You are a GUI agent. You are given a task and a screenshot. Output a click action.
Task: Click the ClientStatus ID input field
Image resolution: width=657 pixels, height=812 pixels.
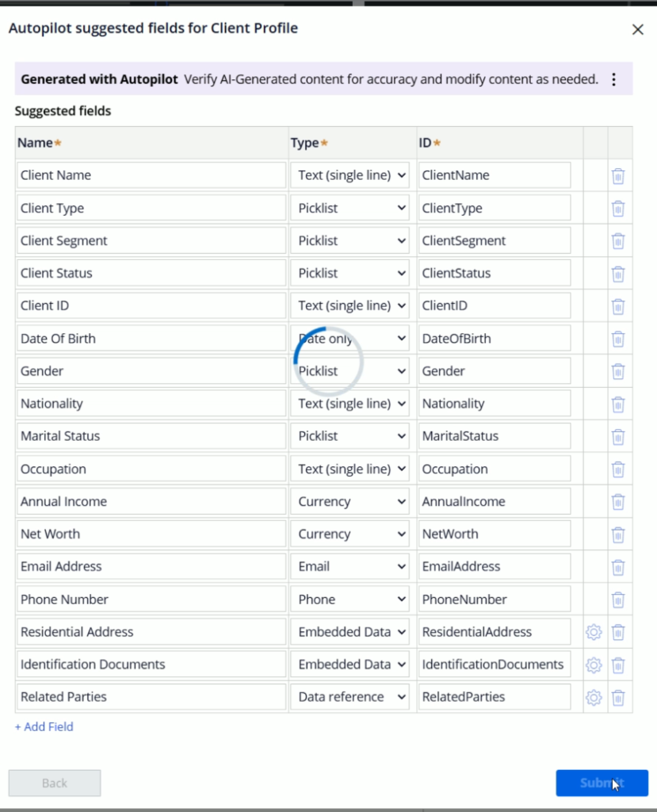[494, 273]
